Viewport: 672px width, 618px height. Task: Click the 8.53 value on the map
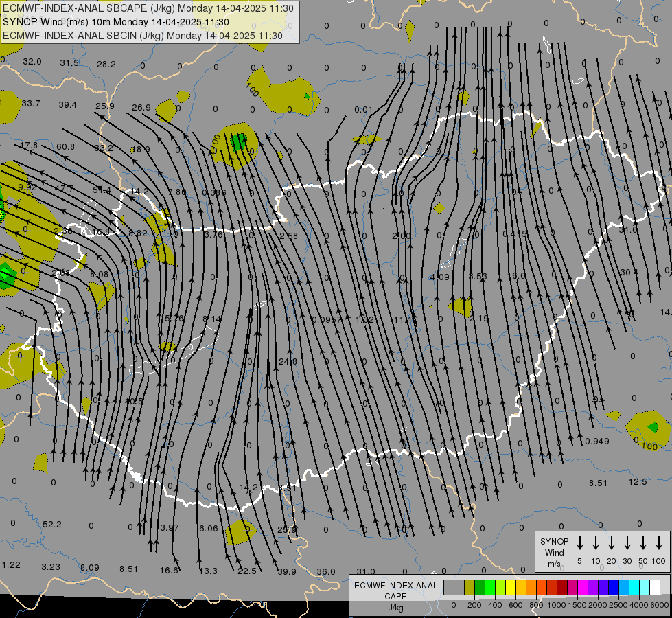478,277
